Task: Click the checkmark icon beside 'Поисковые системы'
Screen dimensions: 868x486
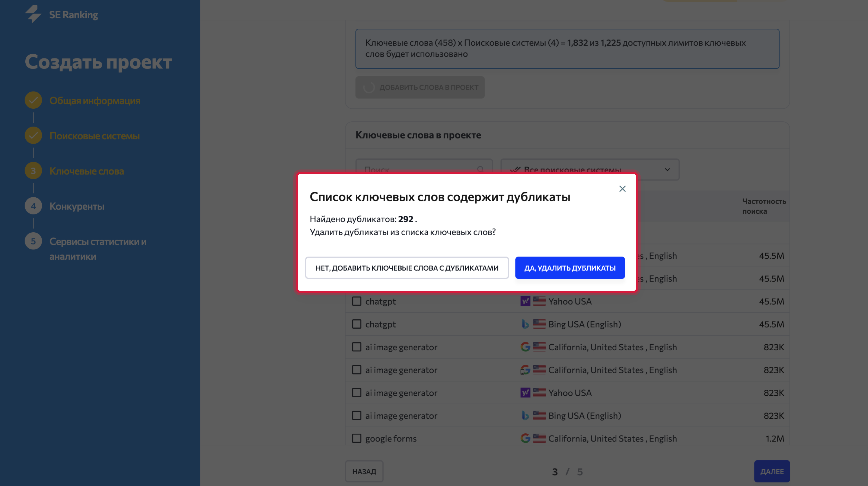Action: (x=33, y=135)
